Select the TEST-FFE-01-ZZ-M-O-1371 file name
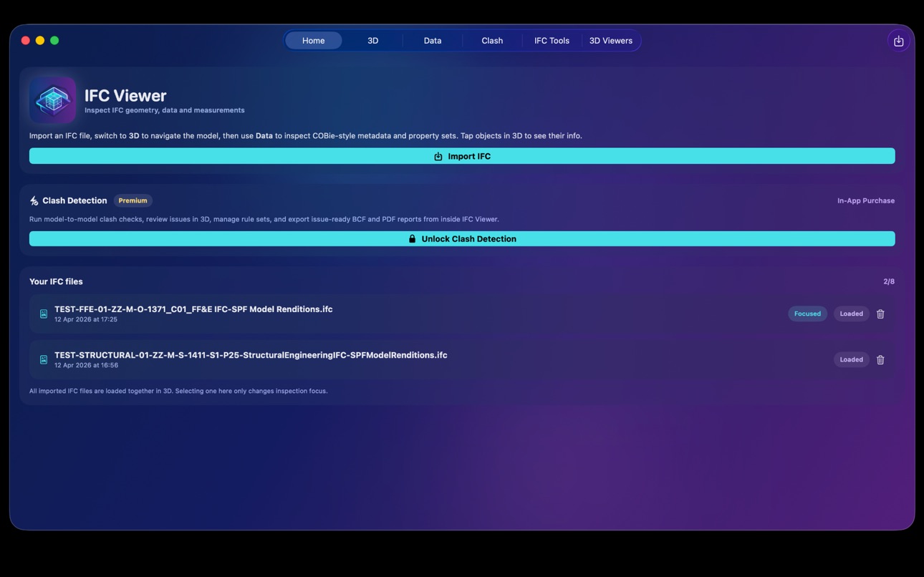Image resolution: width=924 pixels, height=577 pixels. (x=193, y=309)
